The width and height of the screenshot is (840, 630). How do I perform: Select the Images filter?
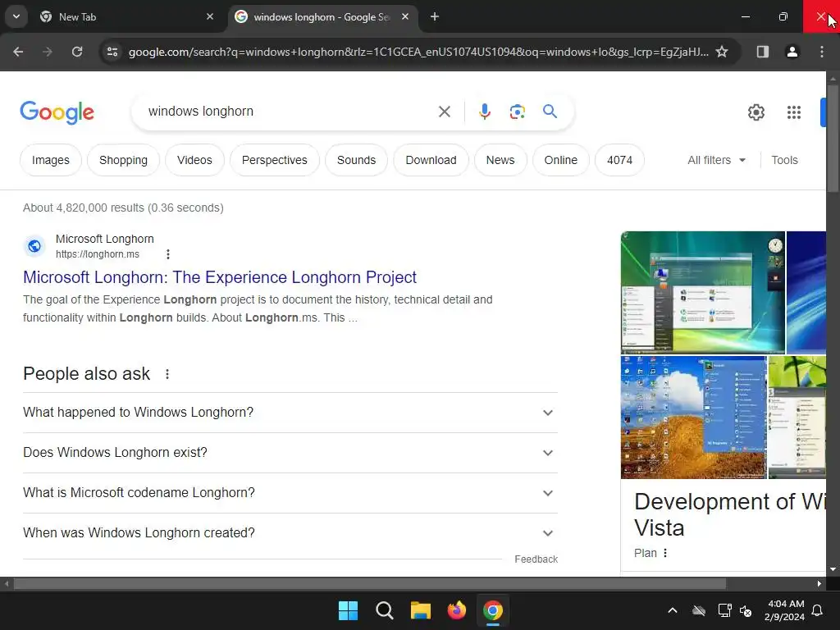point(50,160)
